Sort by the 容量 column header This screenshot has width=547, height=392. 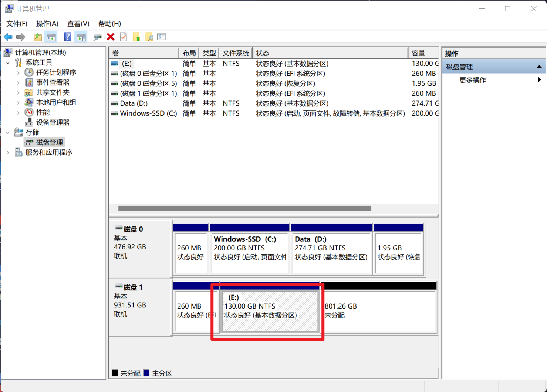423,53
